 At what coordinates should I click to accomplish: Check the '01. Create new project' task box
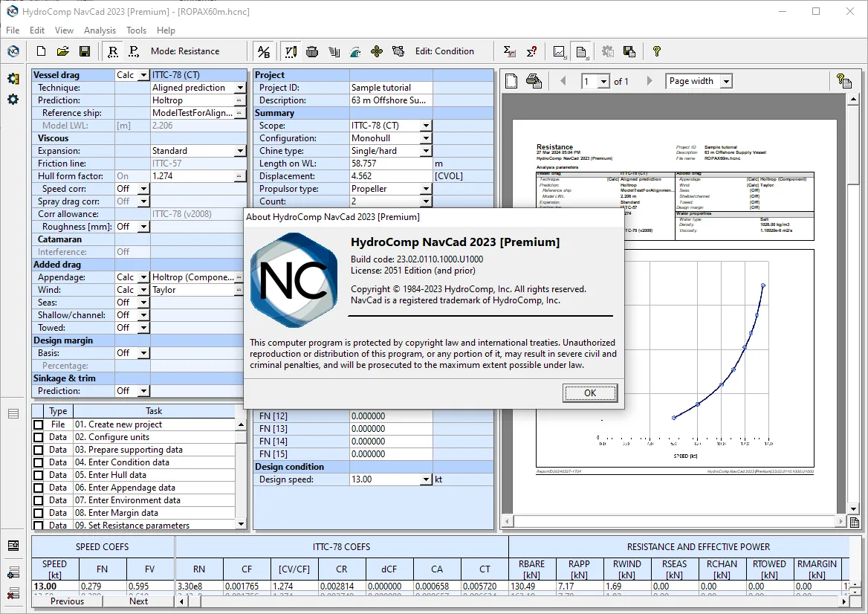(38, 424)
